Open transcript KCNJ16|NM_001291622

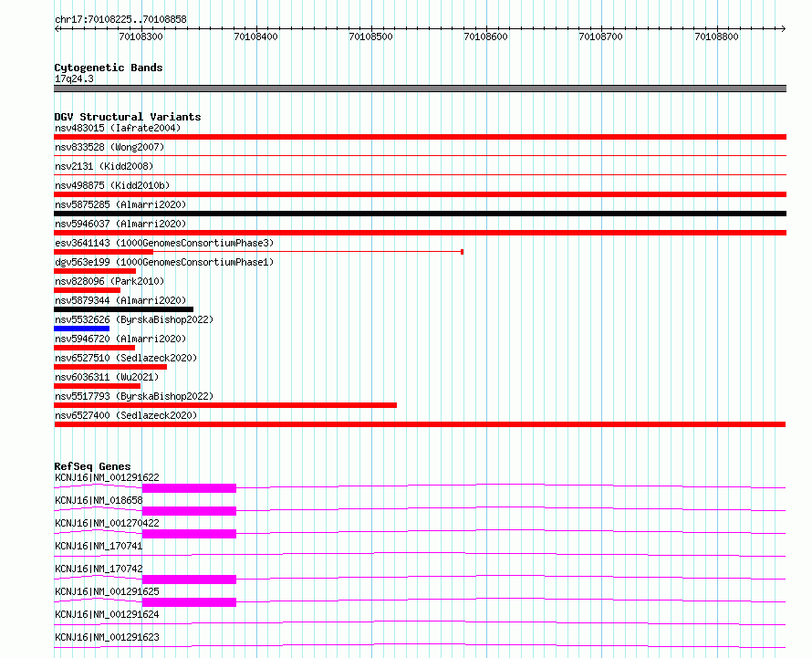107,477
